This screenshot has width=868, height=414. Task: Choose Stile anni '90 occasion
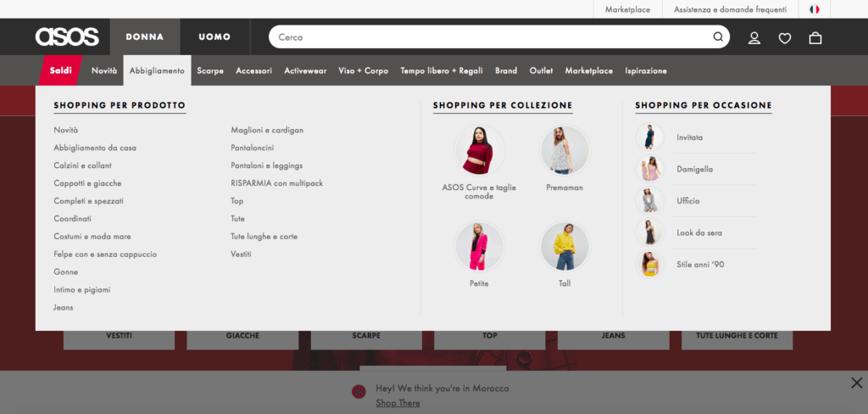(699, 265)
